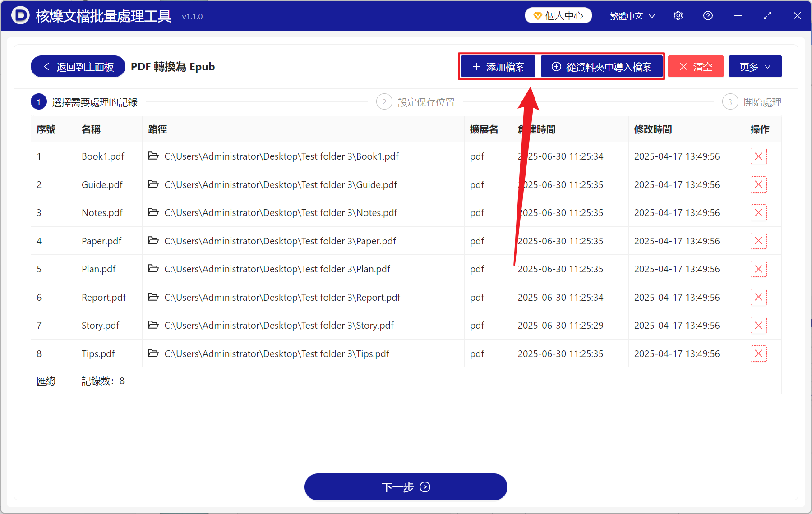The image size is (812, 514).
Task: Remove Tips.pdf with its delete icon
Action: 758,353
